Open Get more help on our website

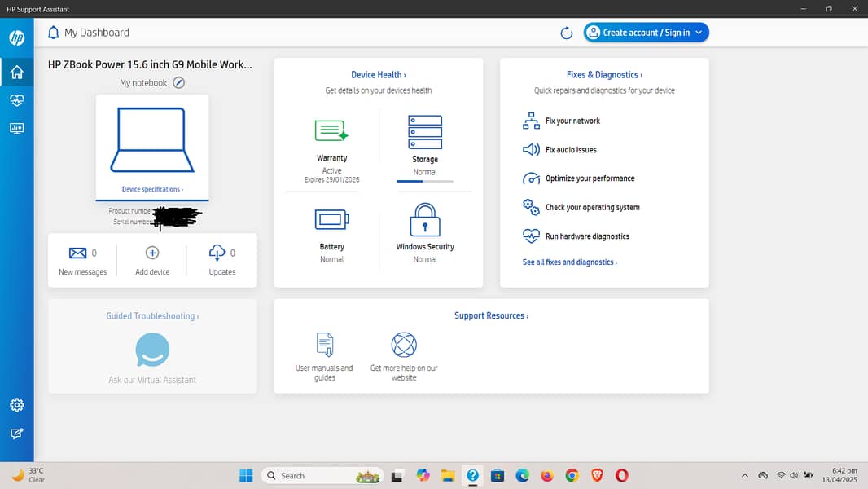(x=404, y=357)
